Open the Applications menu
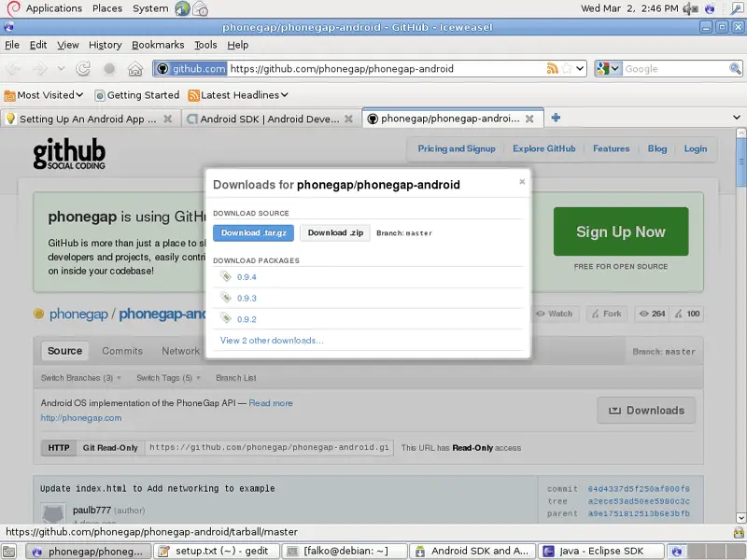Viewport: 747px width, 560px height. pyautogui.click(x=54, y=8)
